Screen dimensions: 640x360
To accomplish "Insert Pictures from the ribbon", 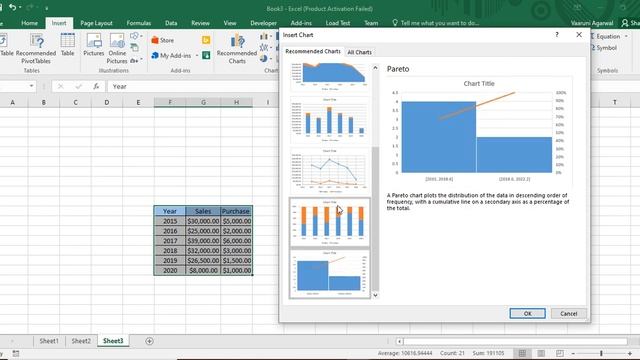I will click(93, 45).
